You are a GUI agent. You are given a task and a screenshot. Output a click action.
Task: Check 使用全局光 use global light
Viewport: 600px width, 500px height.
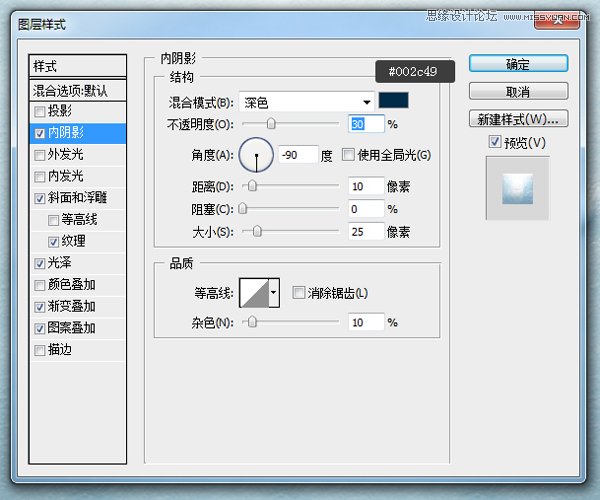pyautogui.click(x=348, y=155)
